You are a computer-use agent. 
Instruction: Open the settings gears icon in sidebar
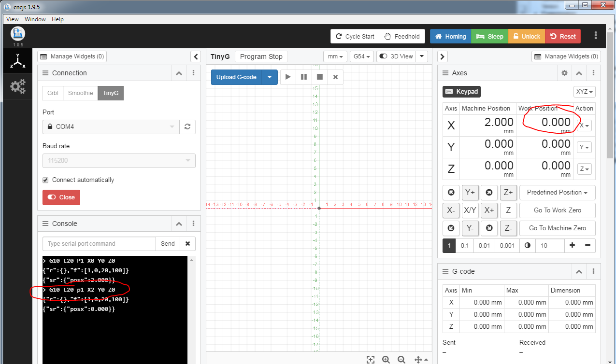point(17,87)
